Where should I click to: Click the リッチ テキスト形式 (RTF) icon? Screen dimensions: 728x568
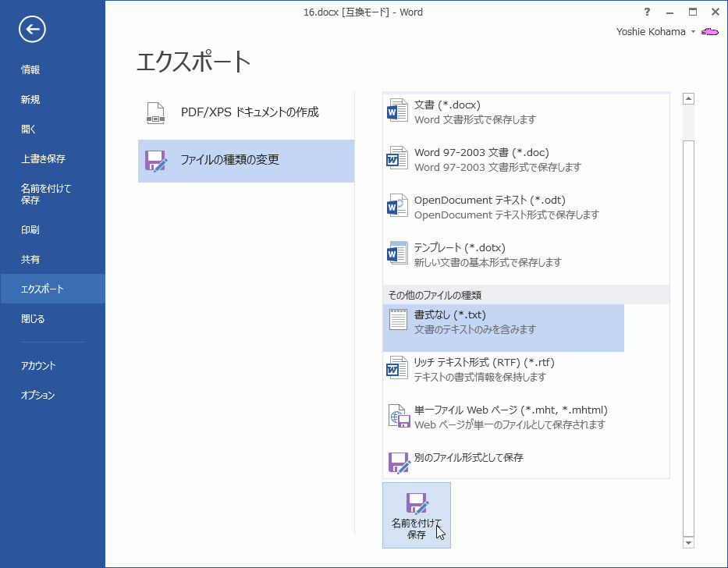[x=397, y=367]
